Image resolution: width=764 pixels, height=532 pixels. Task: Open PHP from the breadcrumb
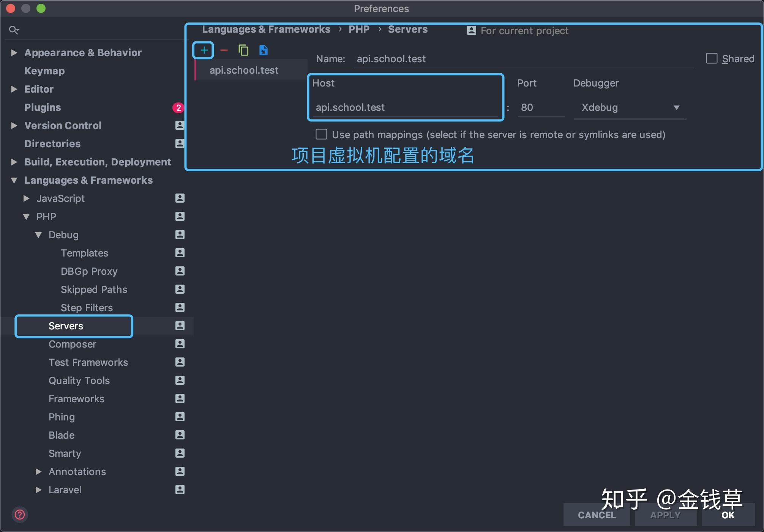(358, 29)
